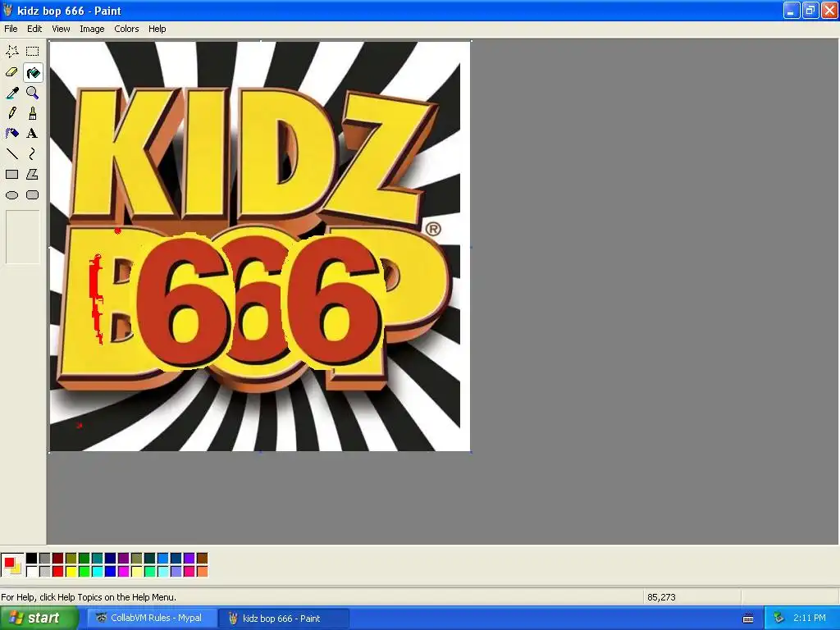This screenshot has width=840, height=630.
Task: Click the kidz bop 666 - Paint taskbar button
Action: (x=284, y=619)
